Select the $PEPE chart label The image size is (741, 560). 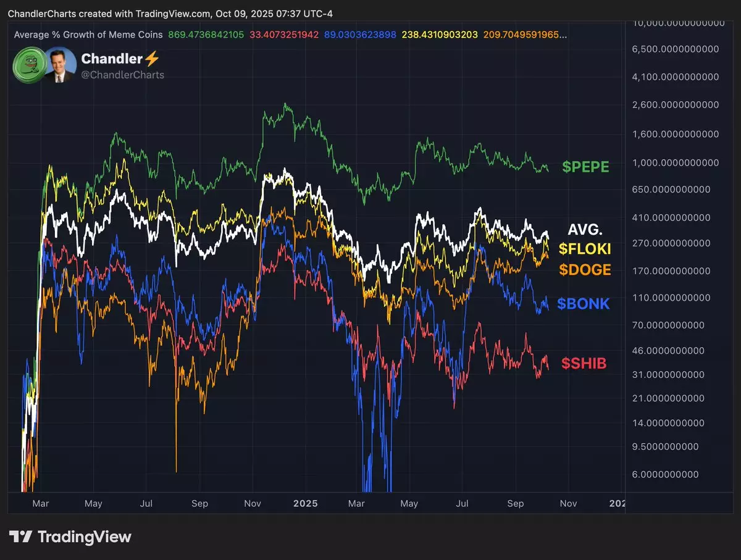coord(585,167)
